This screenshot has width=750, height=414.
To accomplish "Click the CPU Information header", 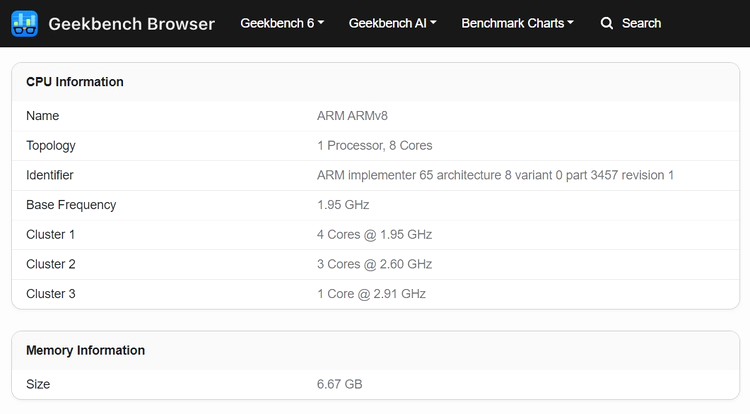I will click(x=75, y=82).
